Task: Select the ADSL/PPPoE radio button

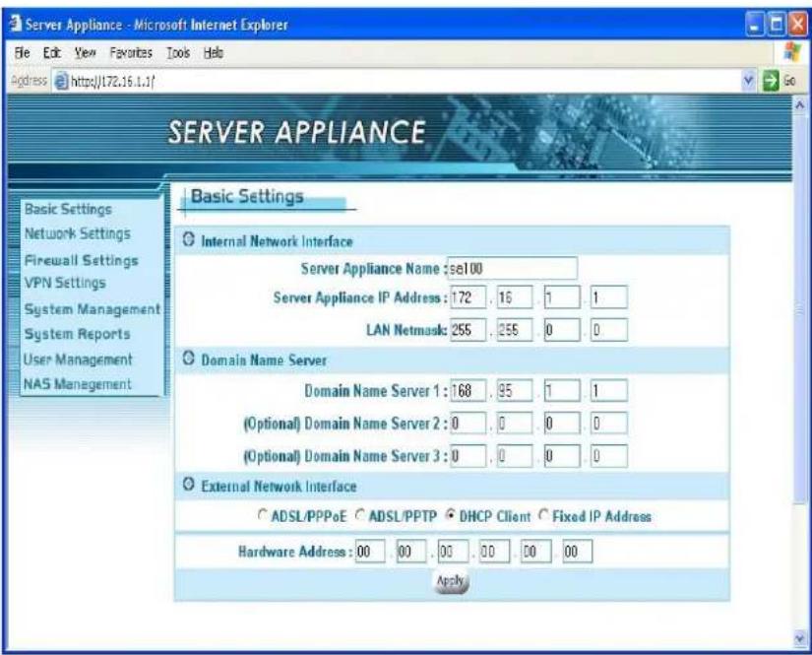Action: click(263, 515)
